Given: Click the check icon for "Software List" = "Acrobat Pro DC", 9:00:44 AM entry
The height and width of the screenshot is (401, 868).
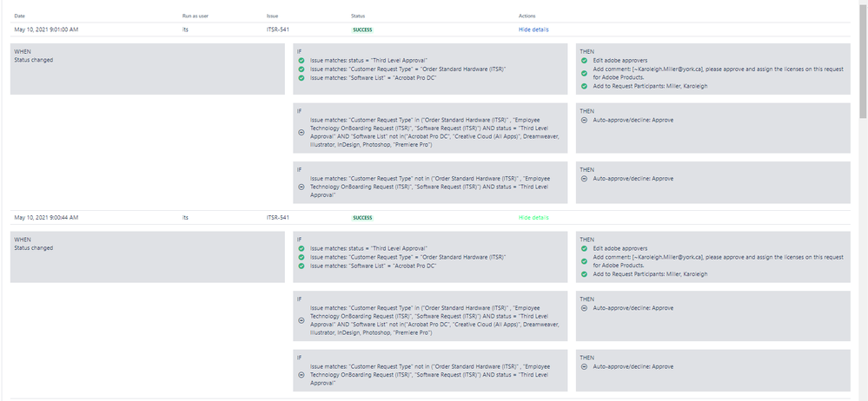Looking at the screenshot, I should click(x=301, y=266).
